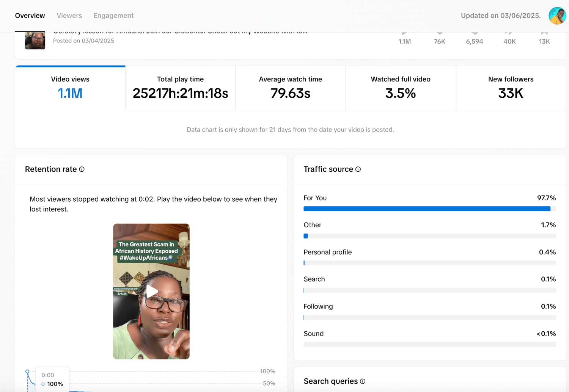Switch to the Viewers tab
Image resolution: width=569 pixels, height=392 pixels.
[x=69, y=16]
